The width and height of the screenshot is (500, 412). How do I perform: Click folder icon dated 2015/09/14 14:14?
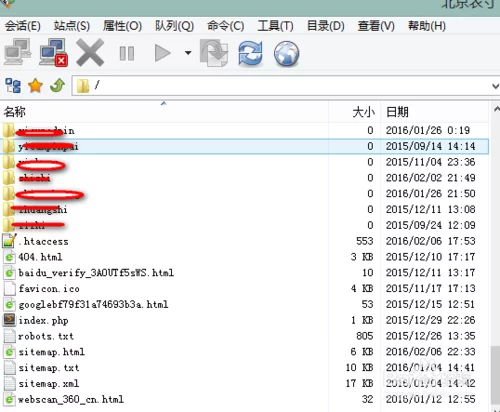point(9,146)
